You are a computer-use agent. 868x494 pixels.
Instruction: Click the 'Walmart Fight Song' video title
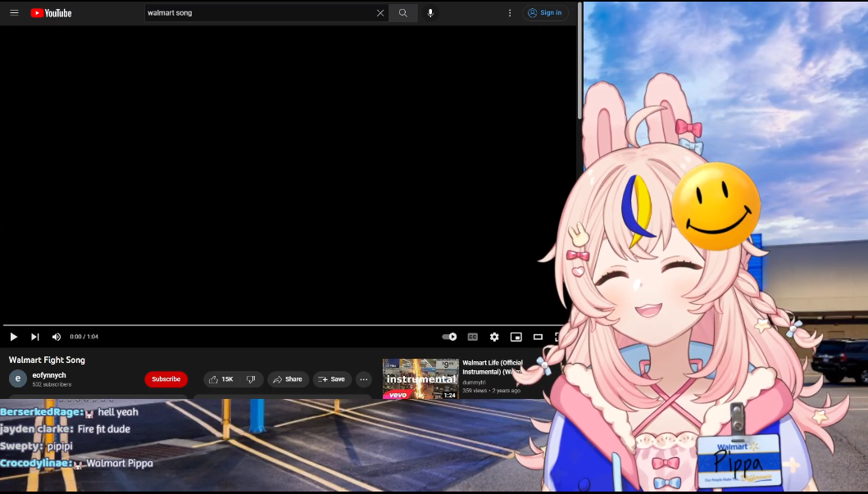click(x=47, y=360)
